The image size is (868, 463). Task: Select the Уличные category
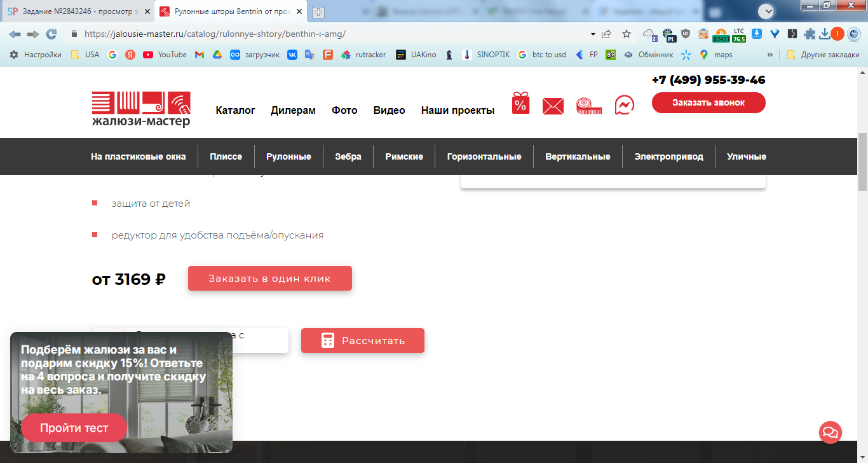tap(747, 156)
